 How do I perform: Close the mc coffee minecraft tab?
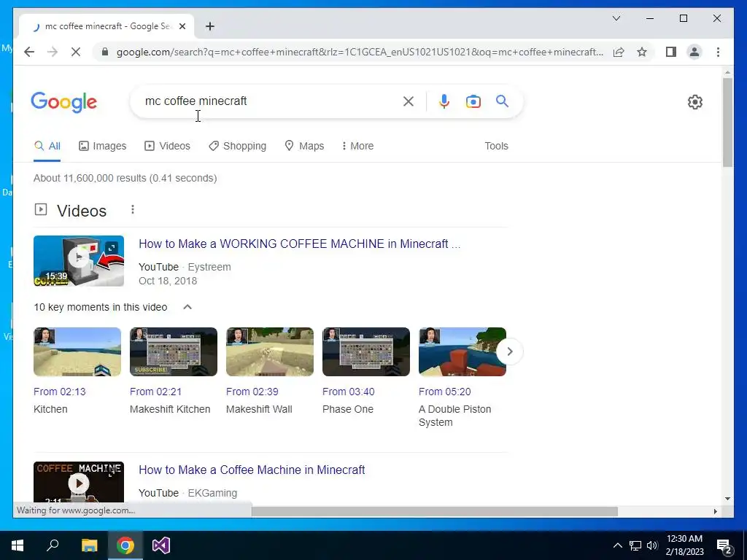click(x=182, y=26)
